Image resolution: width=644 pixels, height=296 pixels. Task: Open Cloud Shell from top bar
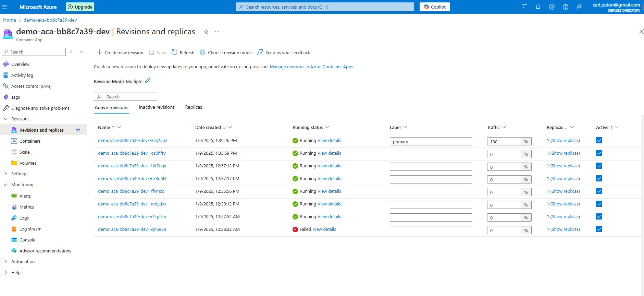[524, 7]
